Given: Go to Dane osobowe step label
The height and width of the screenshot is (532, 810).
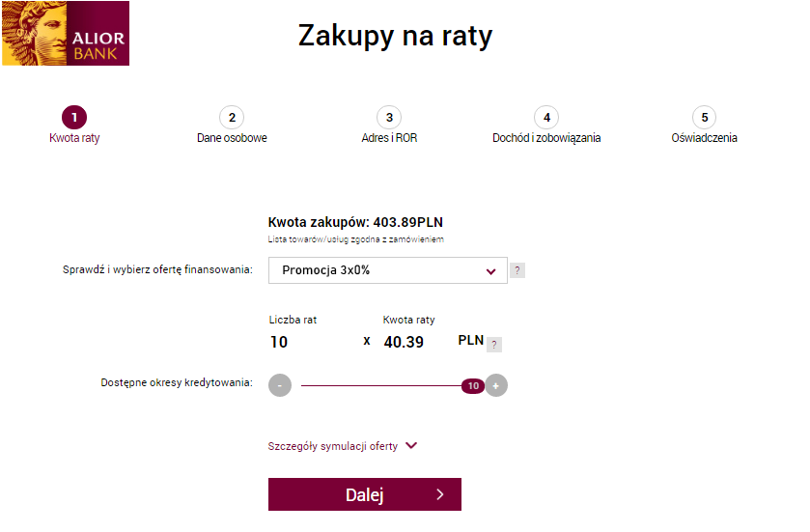Looking at the screenshot, I should [x=232, y=138].
